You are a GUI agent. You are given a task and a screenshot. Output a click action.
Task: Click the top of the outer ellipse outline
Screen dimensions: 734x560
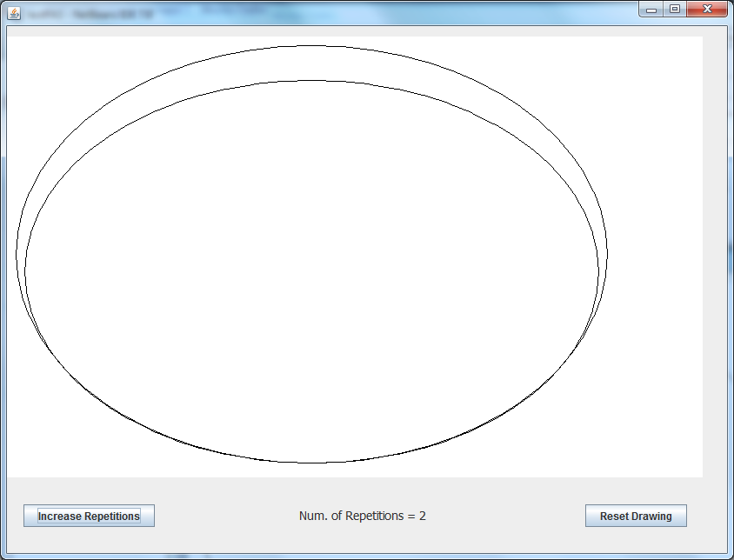[311, 45]
